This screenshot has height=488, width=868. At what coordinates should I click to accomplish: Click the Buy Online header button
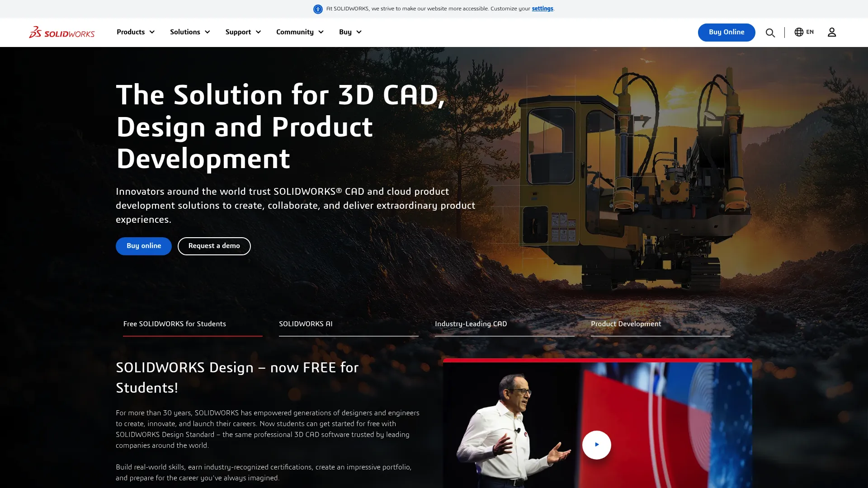point(726,33)
